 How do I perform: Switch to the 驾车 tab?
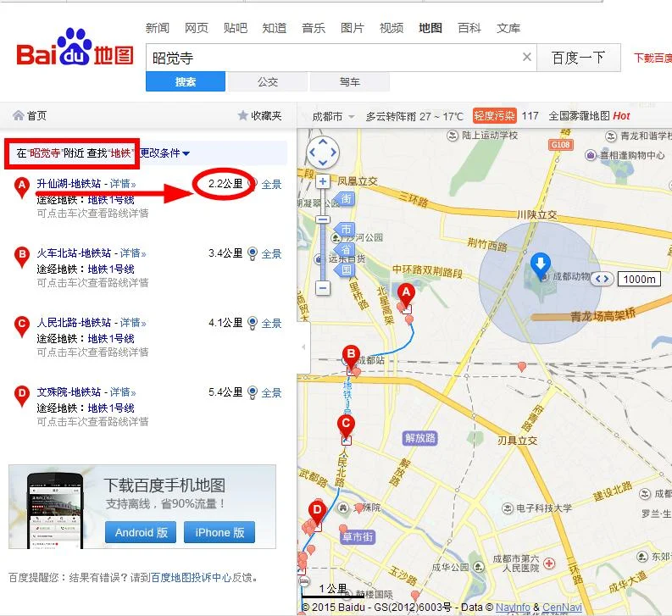[350, 81]
